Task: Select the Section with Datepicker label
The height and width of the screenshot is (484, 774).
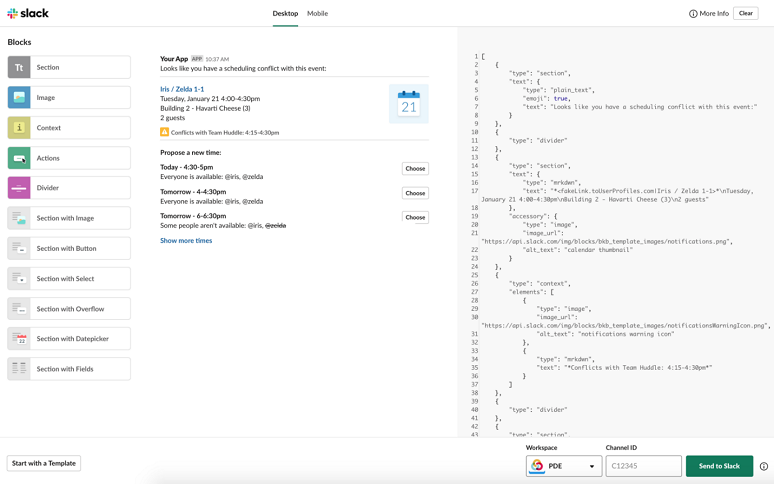Action: (x=73, y=339)
